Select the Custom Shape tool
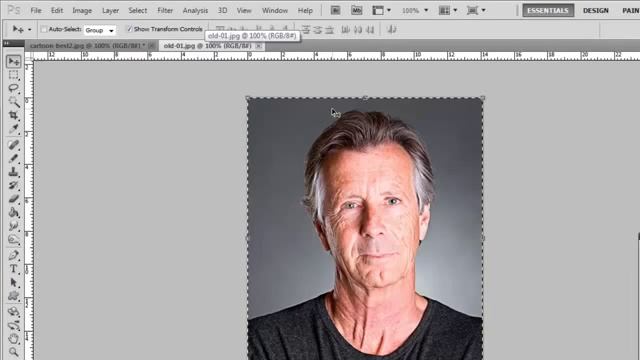 click(13, 296)
